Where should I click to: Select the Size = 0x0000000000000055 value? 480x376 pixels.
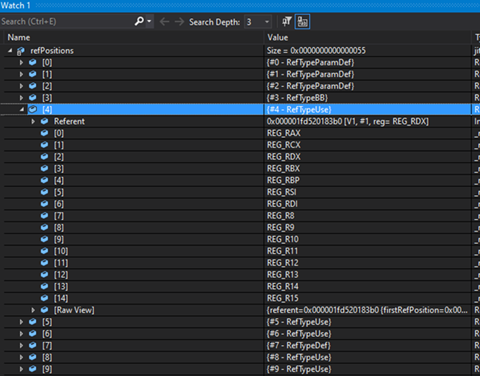coord(316,51)
